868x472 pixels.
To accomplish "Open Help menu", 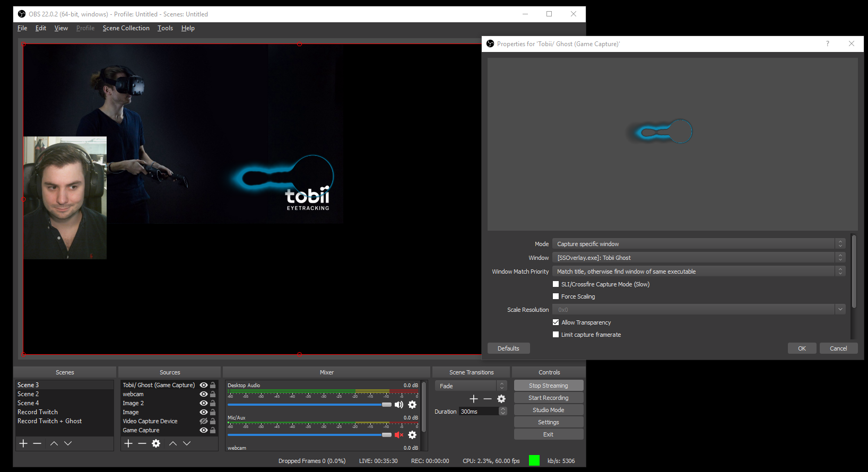I will (188, 28).
